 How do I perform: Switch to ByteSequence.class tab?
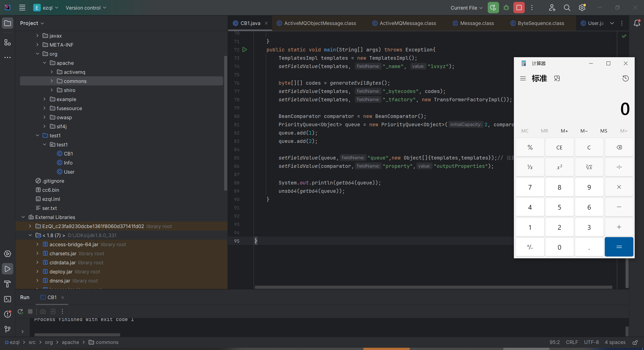tap(537, 23)
